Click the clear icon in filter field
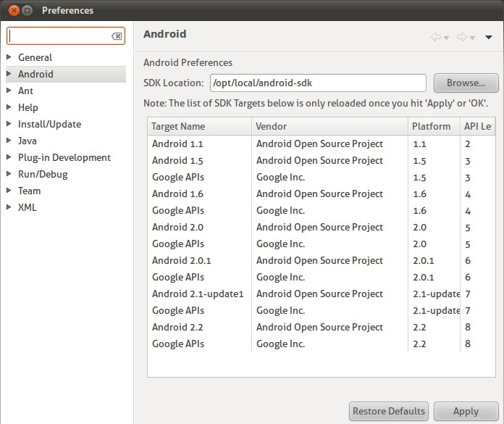This screenshot has height=424, width=504. click(117, 36)
